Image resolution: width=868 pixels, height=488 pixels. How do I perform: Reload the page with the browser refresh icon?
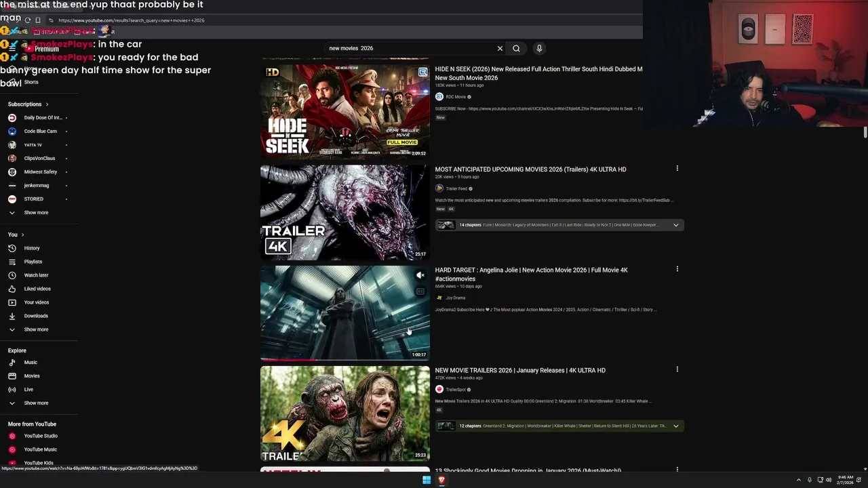pyautogui.click(x=28, y=20)
